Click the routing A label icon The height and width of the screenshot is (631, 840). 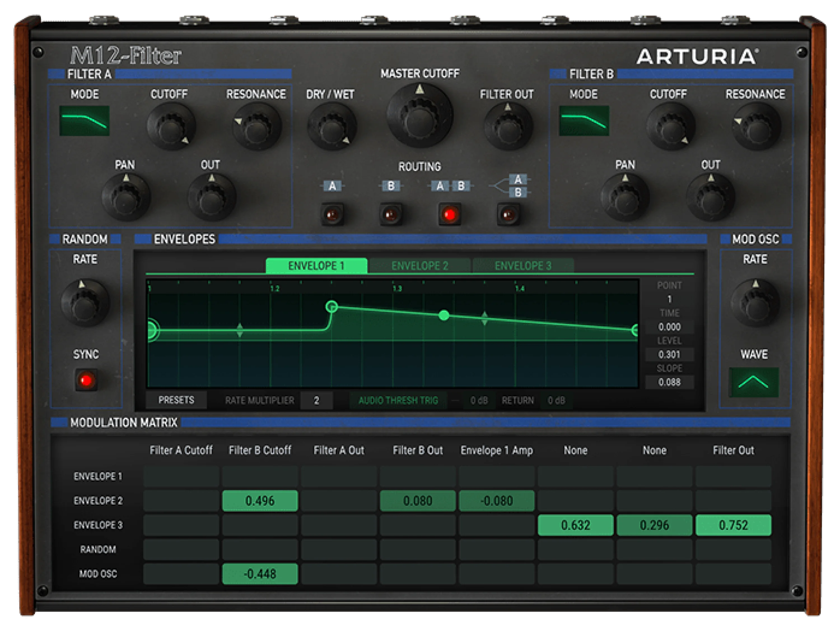tap(332, 186)
